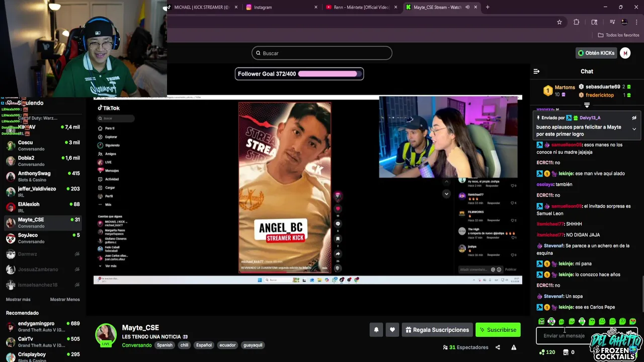
Task: Click the ecuador tag
Action: click(x=227, y=345)
